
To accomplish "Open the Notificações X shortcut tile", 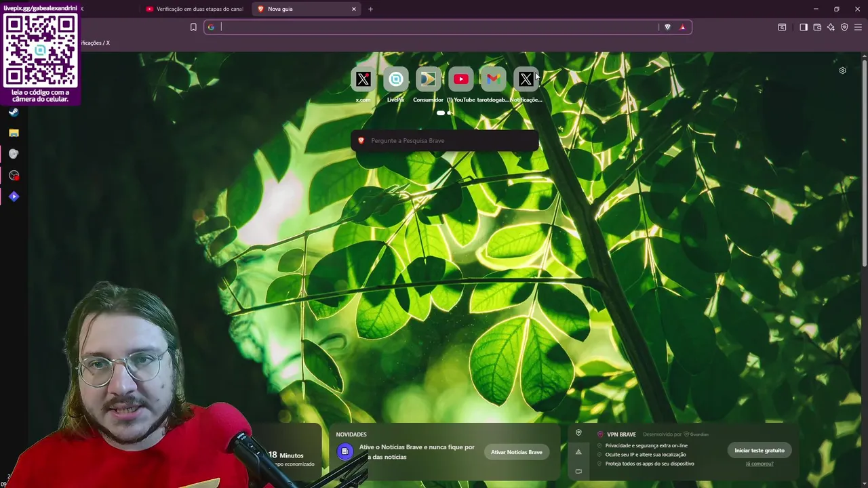I will (x=526, y=79).
